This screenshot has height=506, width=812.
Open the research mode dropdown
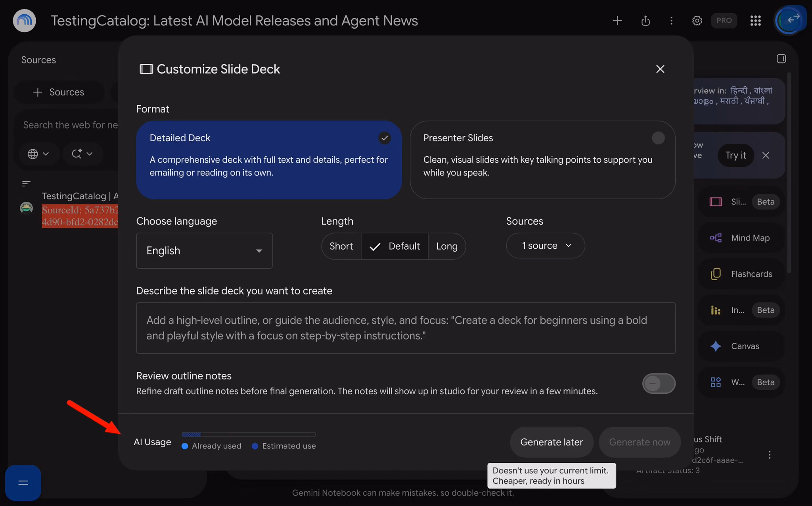(82, 154)
